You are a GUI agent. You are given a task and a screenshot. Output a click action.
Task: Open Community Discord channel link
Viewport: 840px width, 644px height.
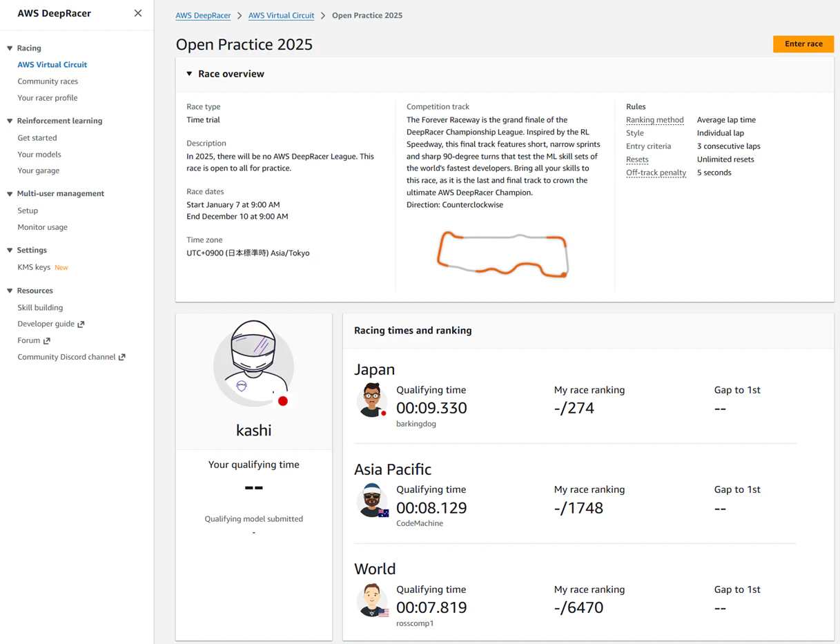[x=66, y=357]
